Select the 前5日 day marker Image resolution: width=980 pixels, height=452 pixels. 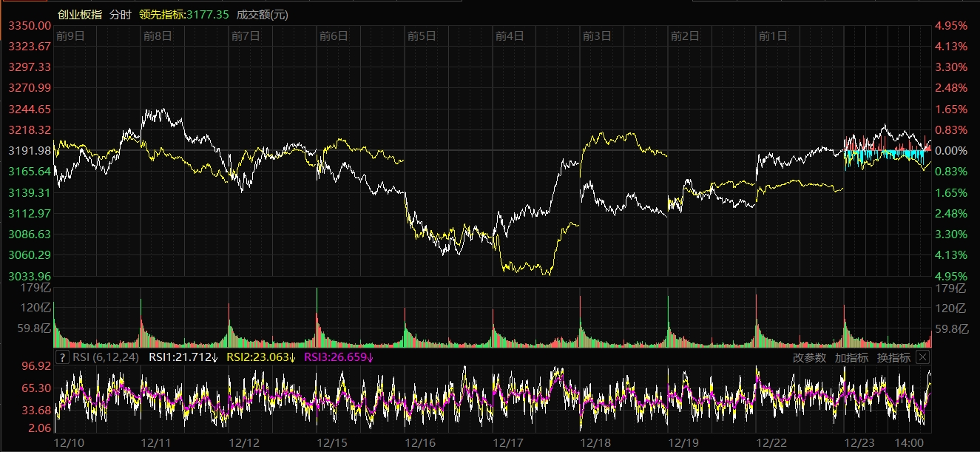coord(422,36)
